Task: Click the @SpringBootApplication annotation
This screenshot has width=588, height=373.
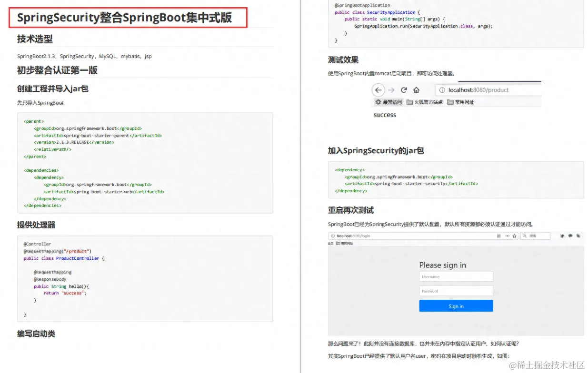Action: (362, 5)
